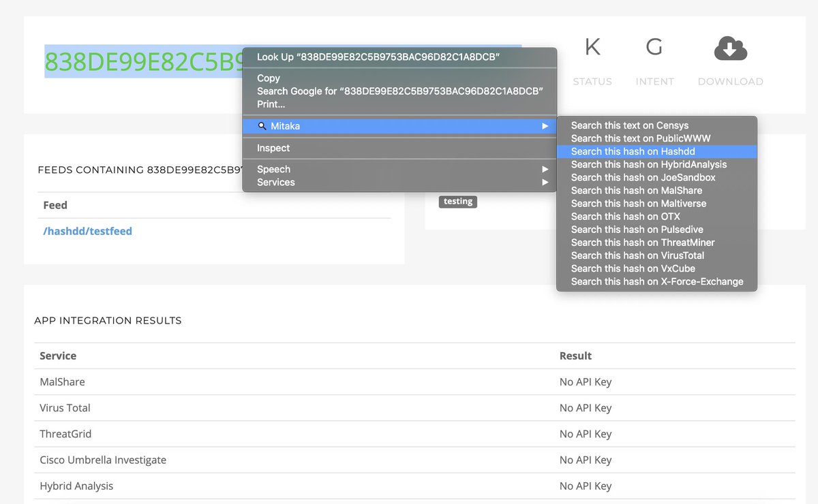The image size is (818, 504).
Task: Search this hash on OTX
Action: click(x=656, y=216)
